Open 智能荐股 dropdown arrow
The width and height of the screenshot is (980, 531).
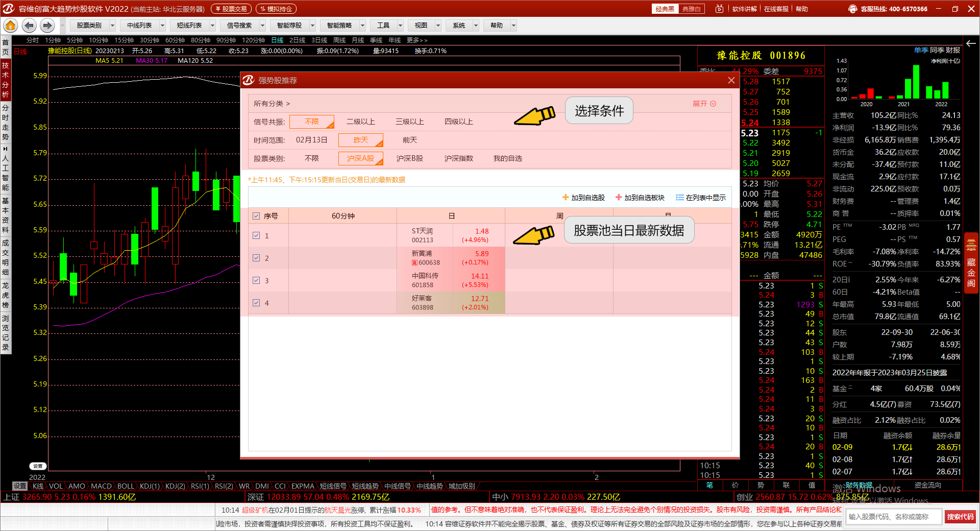point(313,26)
